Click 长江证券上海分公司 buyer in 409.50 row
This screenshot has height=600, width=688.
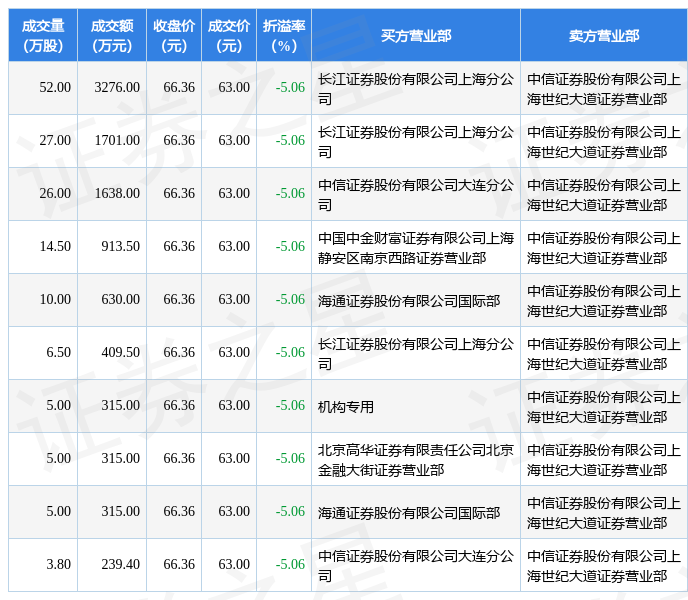tap(416, 354)
